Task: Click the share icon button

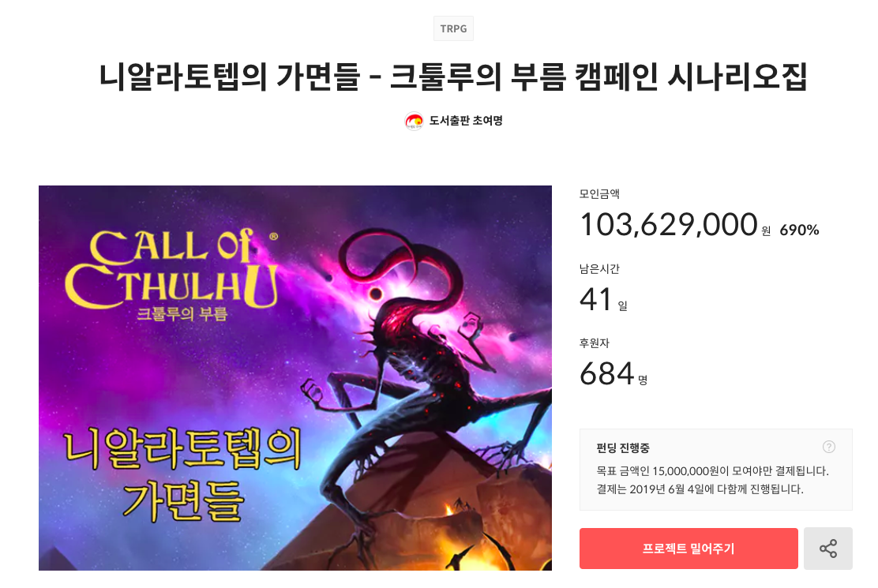Action: tap(827, 549)
